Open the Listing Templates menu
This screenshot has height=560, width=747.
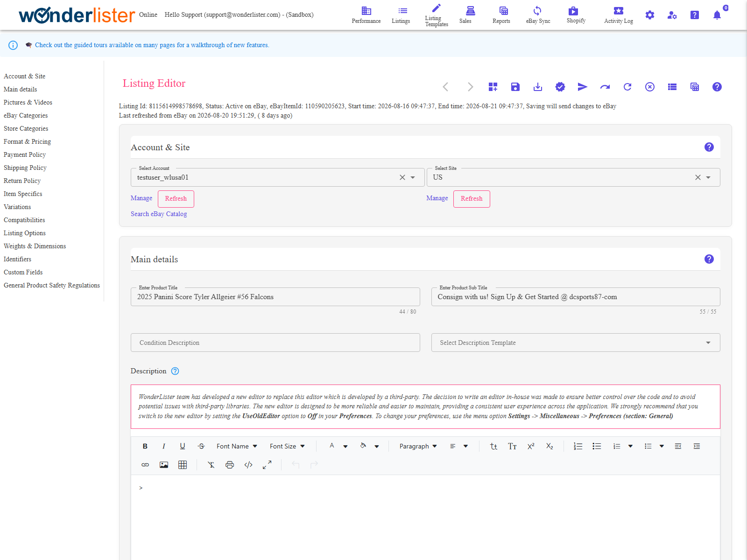pos(437,15)
